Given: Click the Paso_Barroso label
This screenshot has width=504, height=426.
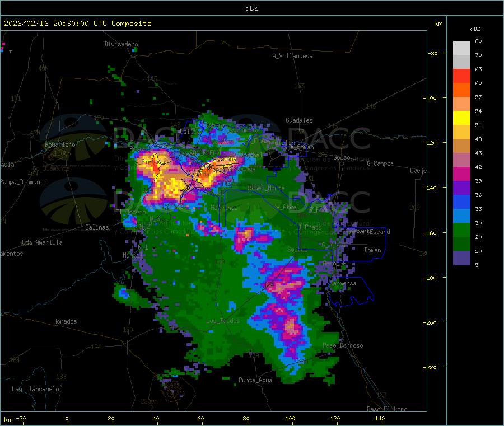Looking at the screenshot, I should pyautogui.click(x=343, y=345).
